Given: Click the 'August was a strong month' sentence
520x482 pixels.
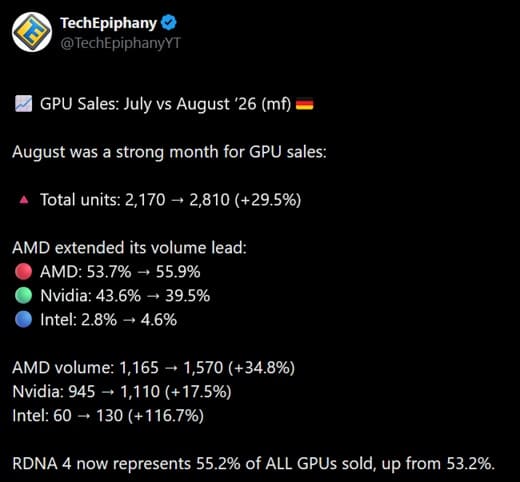Looking at the screenshot, I should pos(169,152).
